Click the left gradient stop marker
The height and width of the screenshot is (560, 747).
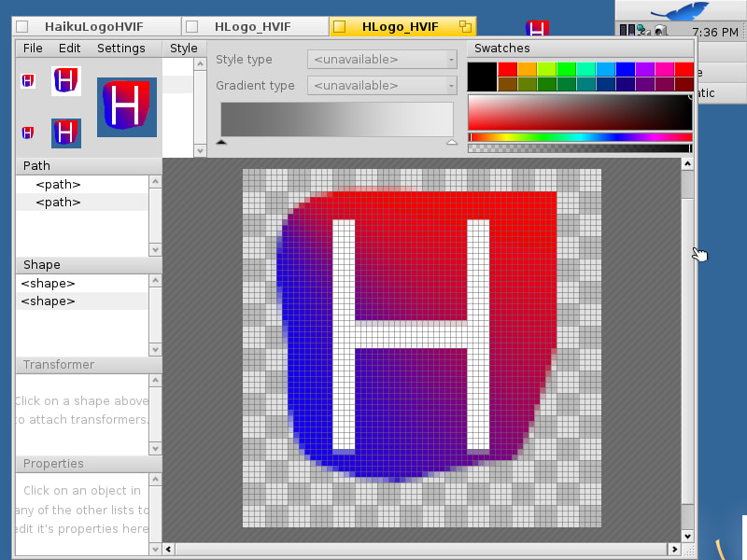(221, 143)
